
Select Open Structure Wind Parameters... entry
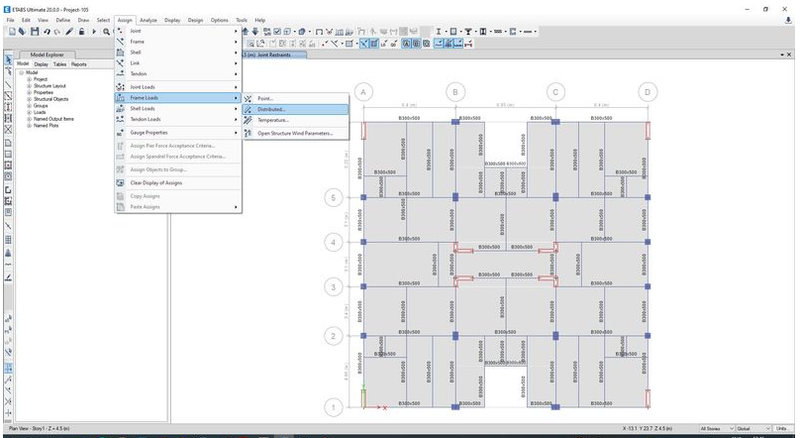[x=296, y=133]
